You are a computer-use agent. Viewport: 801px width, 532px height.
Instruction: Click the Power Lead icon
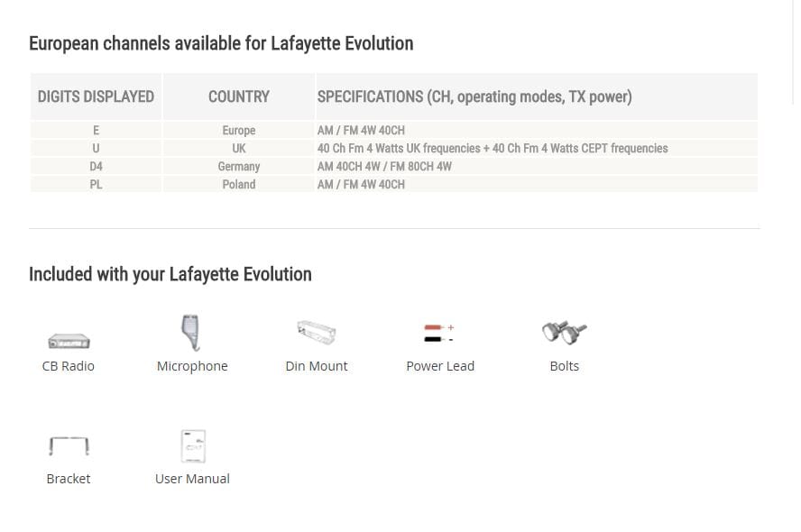439,334
